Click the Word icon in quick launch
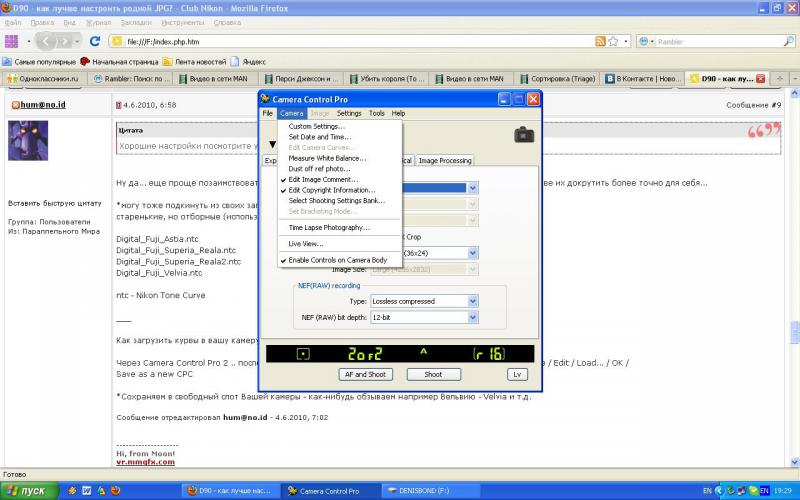800x500 pixels. tap(87, 491)
